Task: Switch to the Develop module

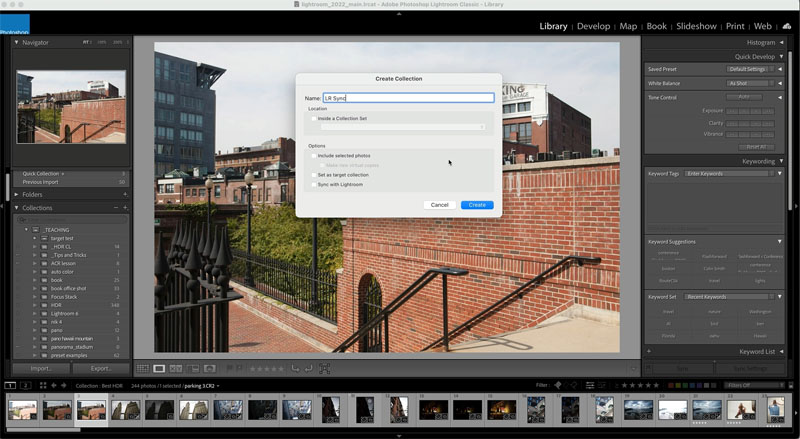Action: [x=593, y=26]
